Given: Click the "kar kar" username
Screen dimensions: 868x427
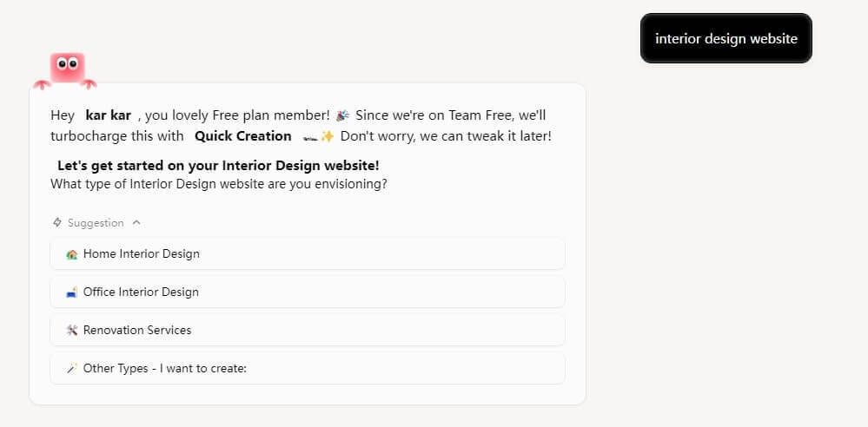Looking at the screenshot, I should 108,115.
